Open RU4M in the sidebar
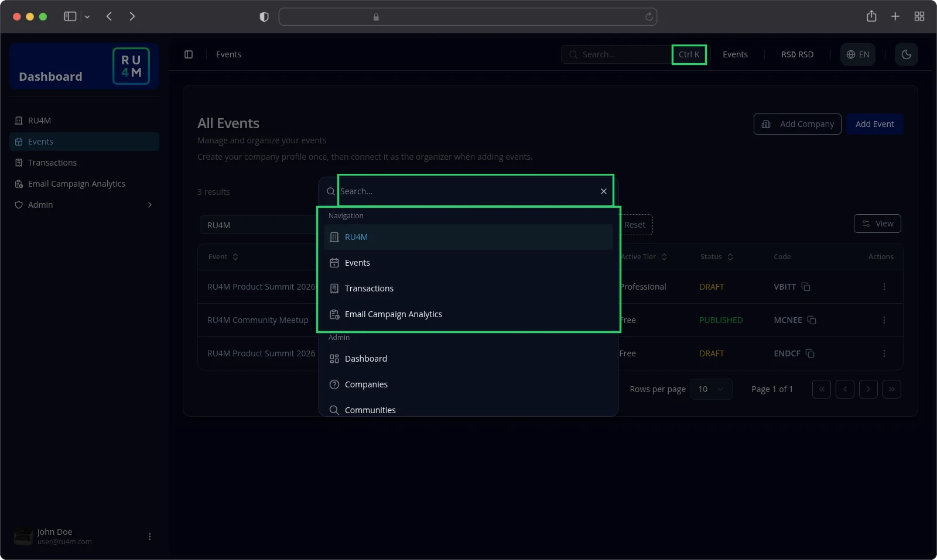937x560 pixels. click(84, 121)
